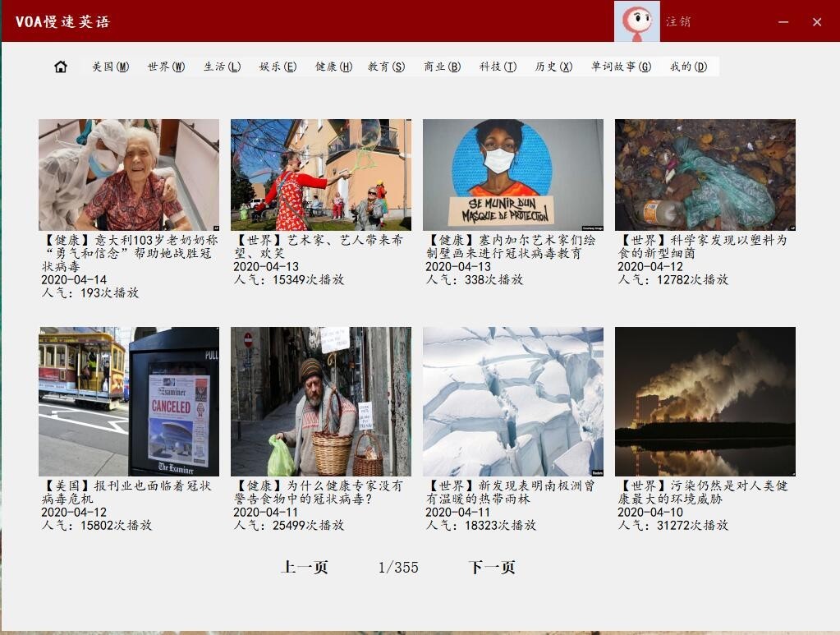Open the 世界(W) menu category
Image resolution: width=840 pixels, height=635 pixels.
coord(166,67)
